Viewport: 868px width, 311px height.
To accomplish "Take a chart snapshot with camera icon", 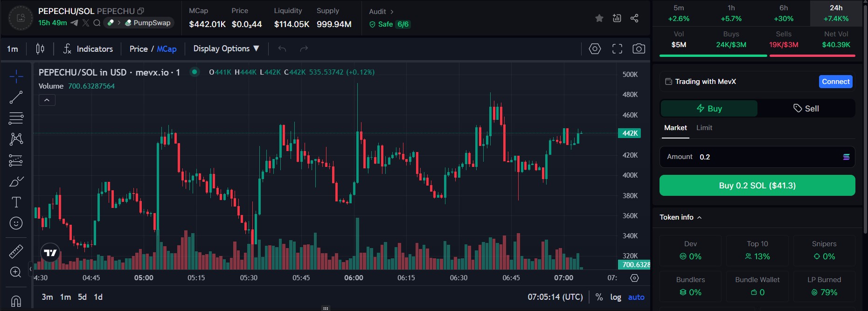I will [x=639, y=48].
